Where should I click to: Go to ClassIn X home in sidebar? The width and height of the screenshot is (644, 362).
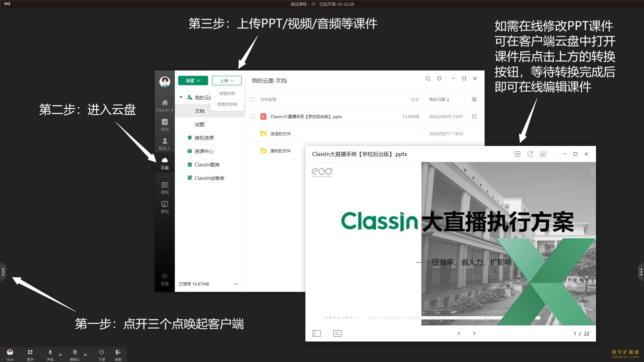click(x=164, y=105)
